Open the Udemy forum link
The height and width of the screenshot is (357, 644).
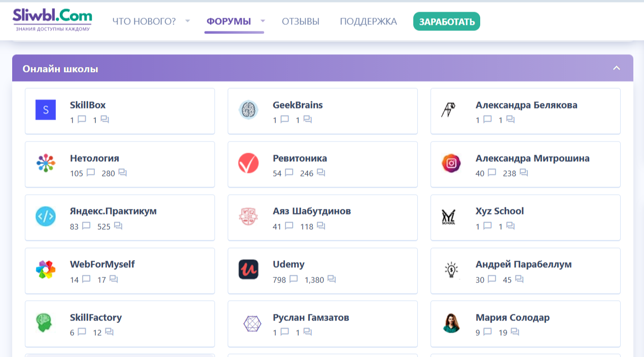pos(289,264)
